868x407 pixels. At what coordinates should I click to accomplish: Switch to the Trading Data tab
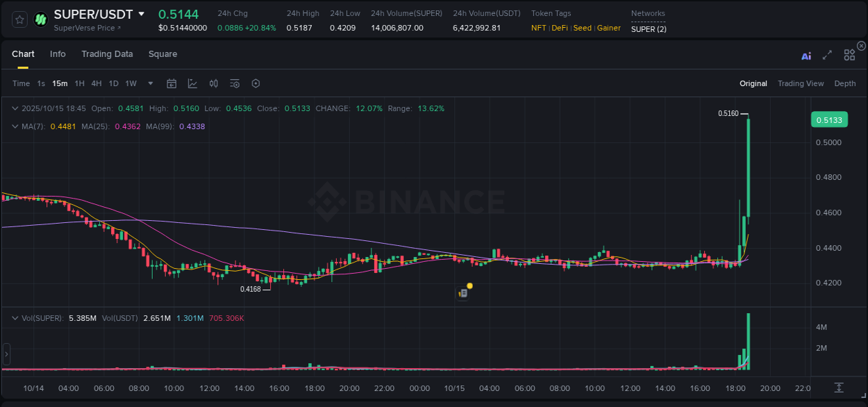click(107, 54)
